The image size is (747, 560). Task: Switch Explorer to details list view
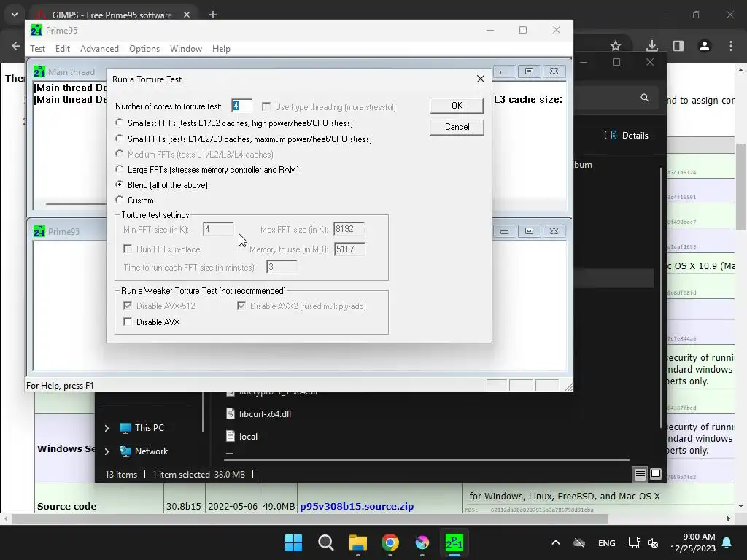(x=640, y=474)
